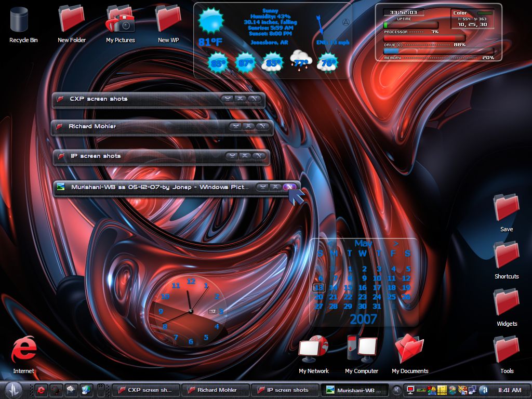Click the quick launch Internet Explorer icon
This screenshot has width=532, height=399.
click(41, 390)
